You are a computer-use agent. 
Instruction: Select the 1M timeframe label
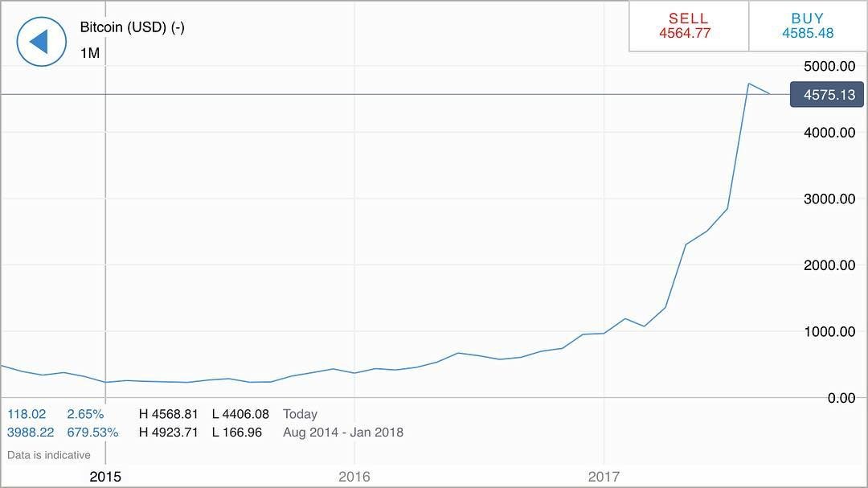90,53
